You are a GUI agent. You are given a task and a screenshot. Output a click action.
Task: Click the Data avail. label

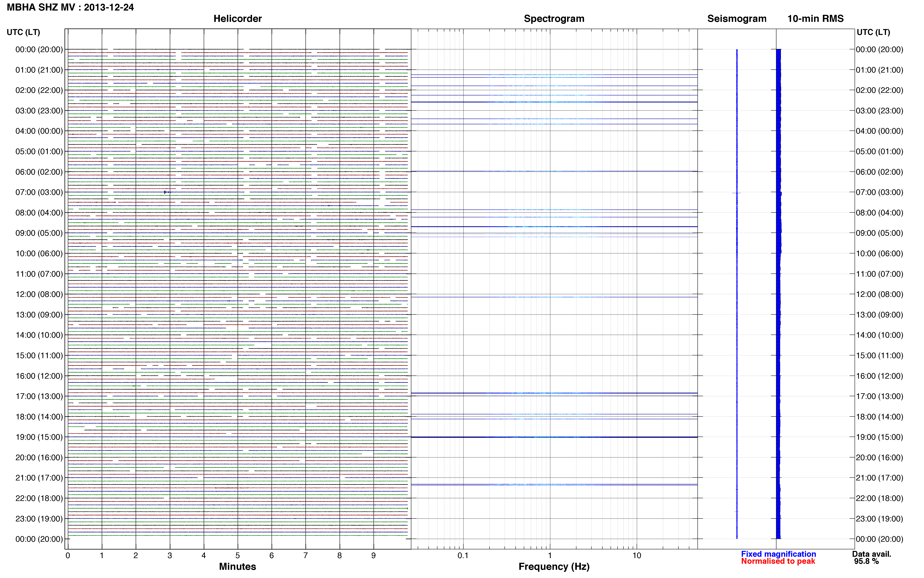click(x=872, y=554)
